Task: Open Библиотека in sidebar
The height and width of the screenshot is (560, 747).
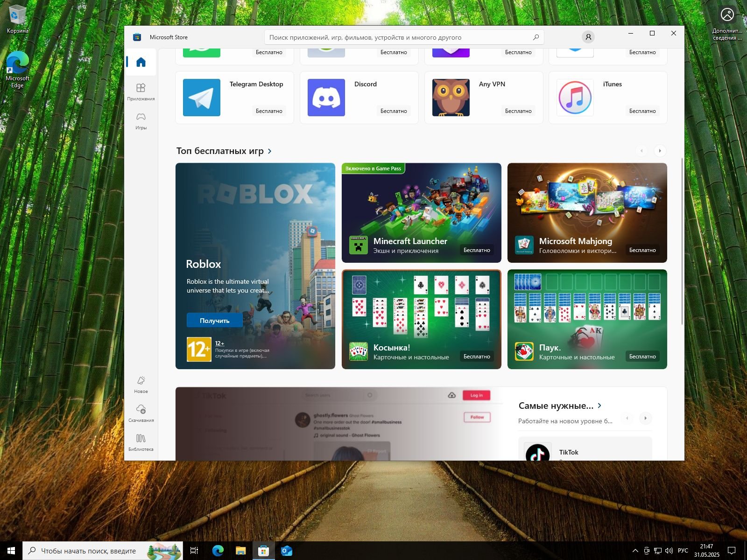Action: 141,442
